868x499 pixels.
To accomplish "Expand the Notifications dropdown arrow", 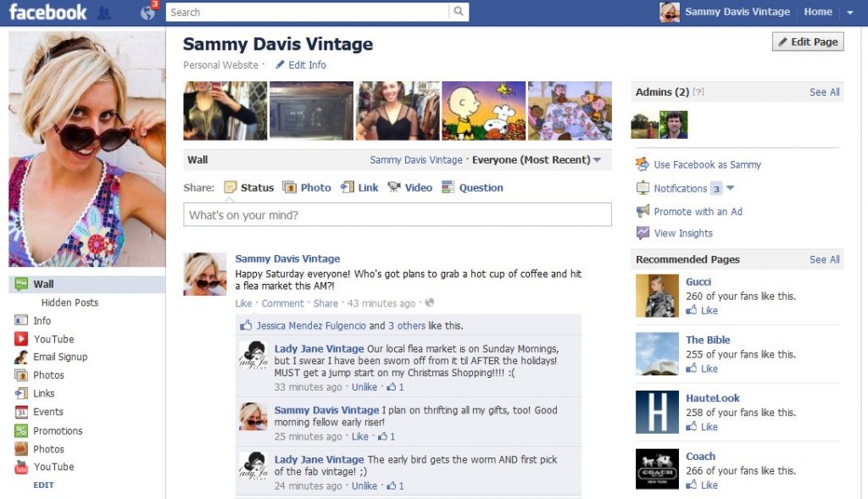I will tap(730, 188).
